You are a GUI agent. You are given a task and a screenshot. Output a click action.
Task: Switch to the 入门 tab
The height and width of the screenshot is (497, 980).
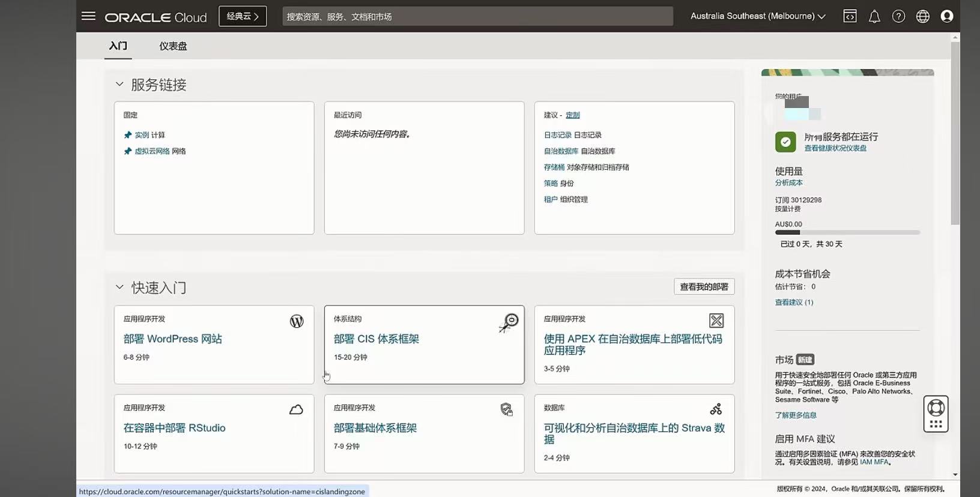[118, 46]
